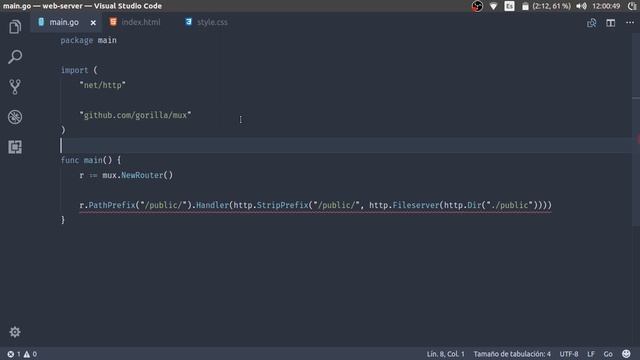Open the editor More Actions ellipsis

(x=630, y=23)
